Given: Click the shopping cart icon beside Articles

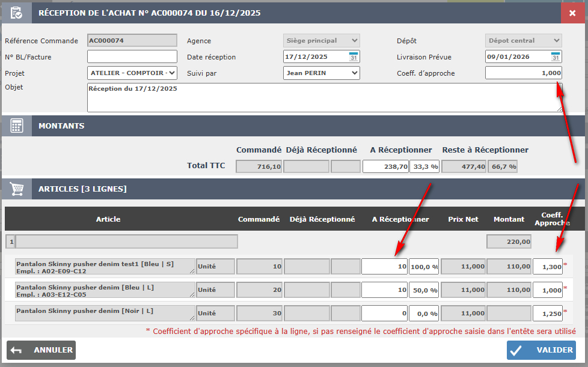Looking at the screenshot, I should coord(16,189).
